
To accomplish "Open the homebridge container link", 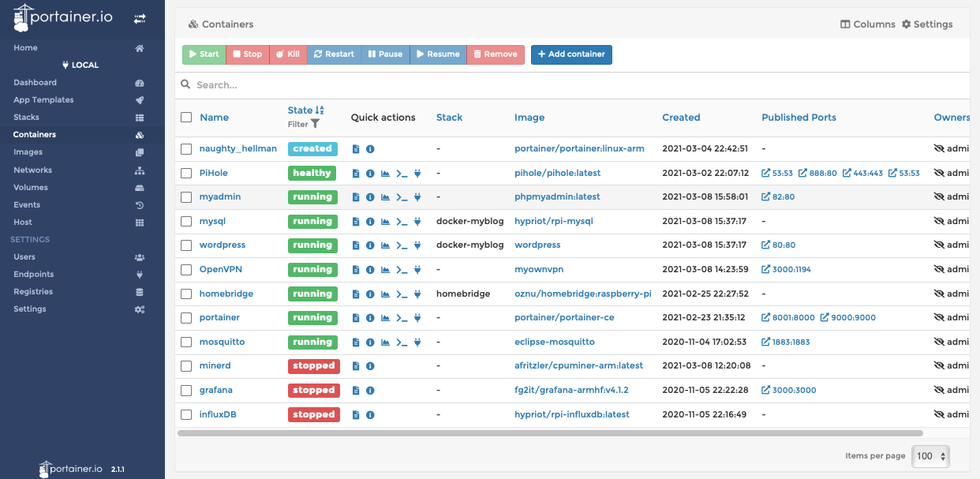I will (226, 294).
